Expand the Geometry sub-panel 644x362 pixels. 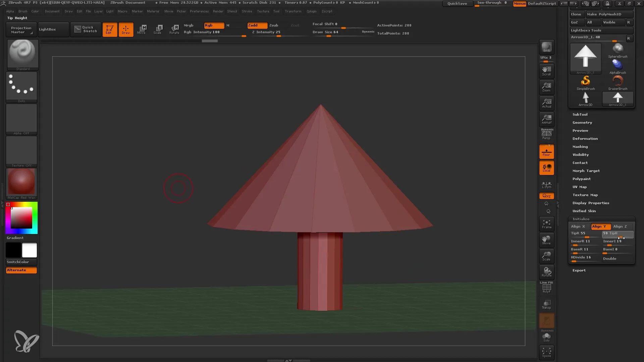click(582, 122)
